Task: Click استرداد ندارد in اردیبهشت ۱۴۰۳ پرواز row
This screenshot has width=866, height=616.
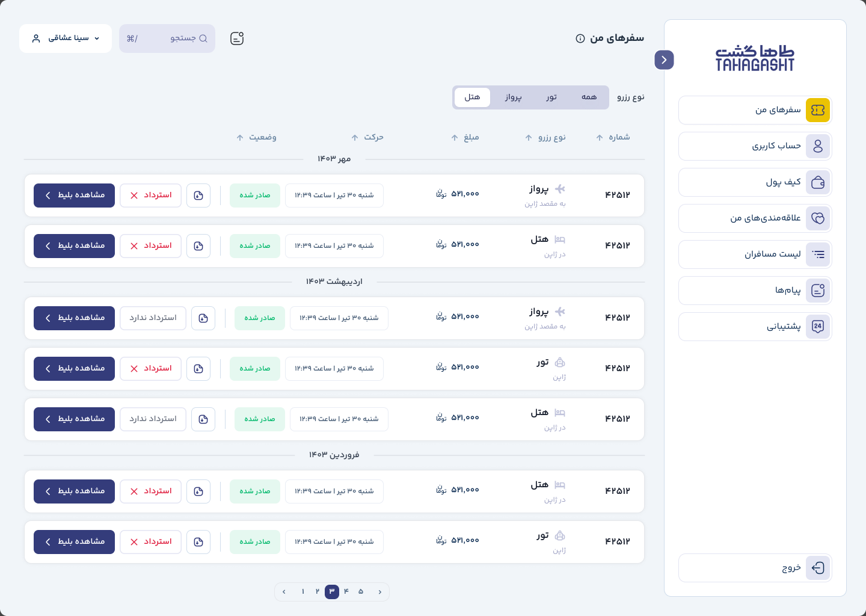Action: point(153,318)
